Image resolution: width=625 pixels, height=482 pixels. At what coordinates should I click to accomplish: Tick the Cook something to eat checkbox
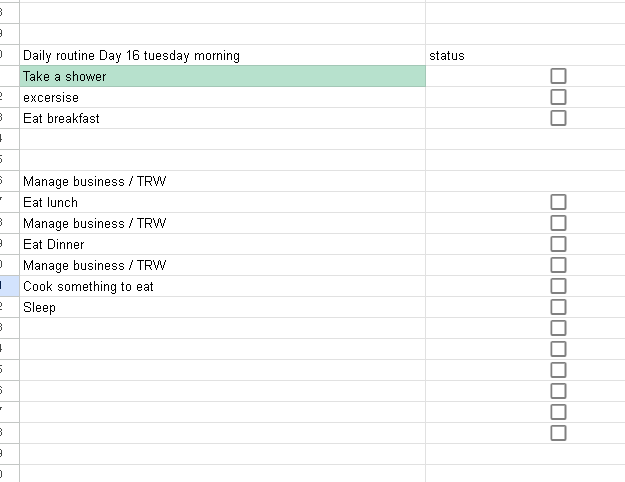558,286
